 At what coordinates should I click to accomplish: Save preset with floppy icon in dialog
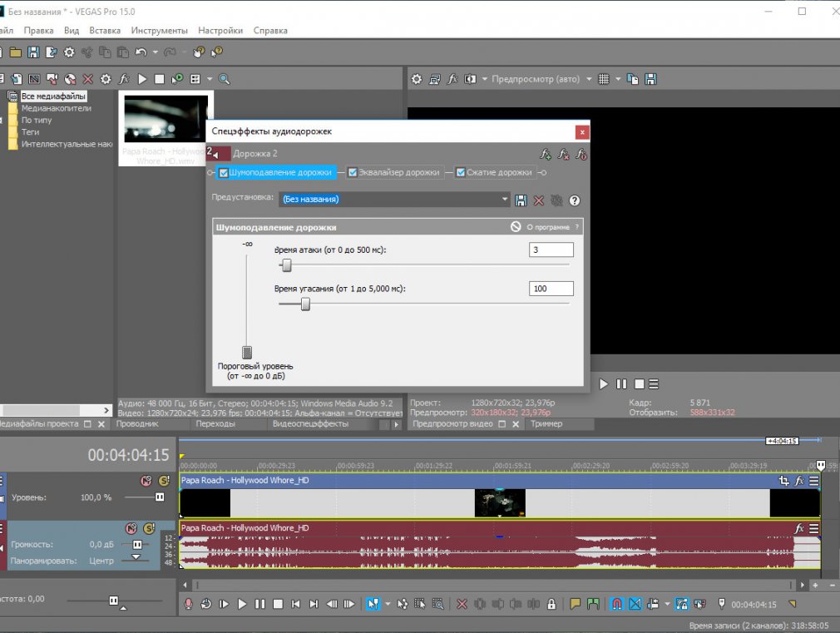point(521,200)
